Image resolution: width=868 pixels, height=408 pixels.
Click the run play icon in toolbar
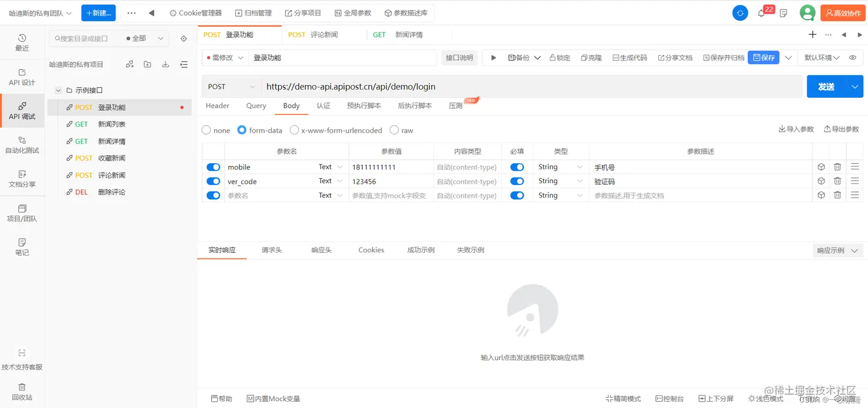tap(493, 57)
